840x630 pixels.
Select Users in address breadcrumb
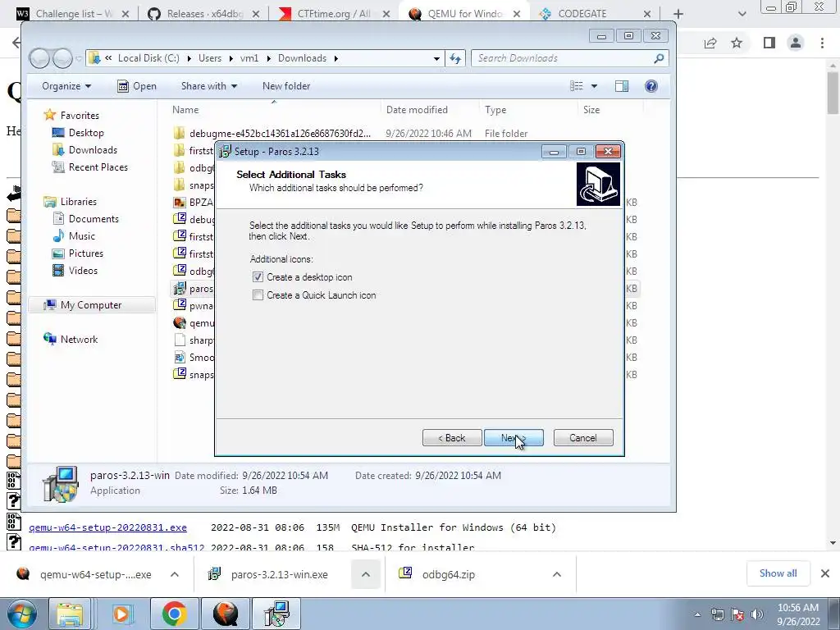click(x=209, y=58)
